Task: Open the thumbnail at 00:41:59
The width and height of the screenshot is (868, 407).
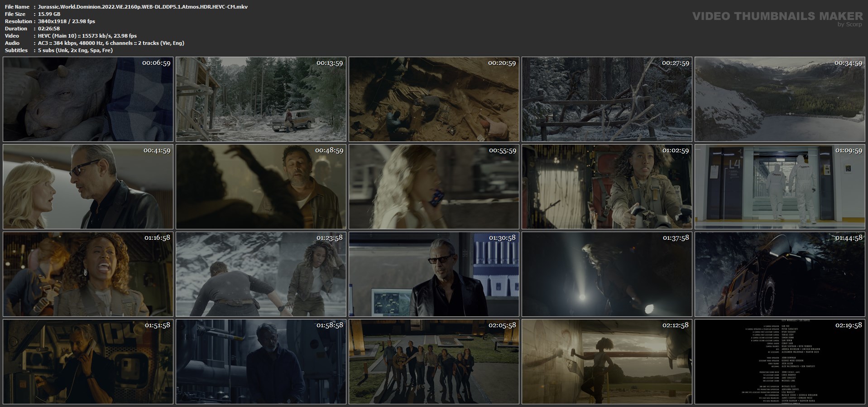Action: 88,187
